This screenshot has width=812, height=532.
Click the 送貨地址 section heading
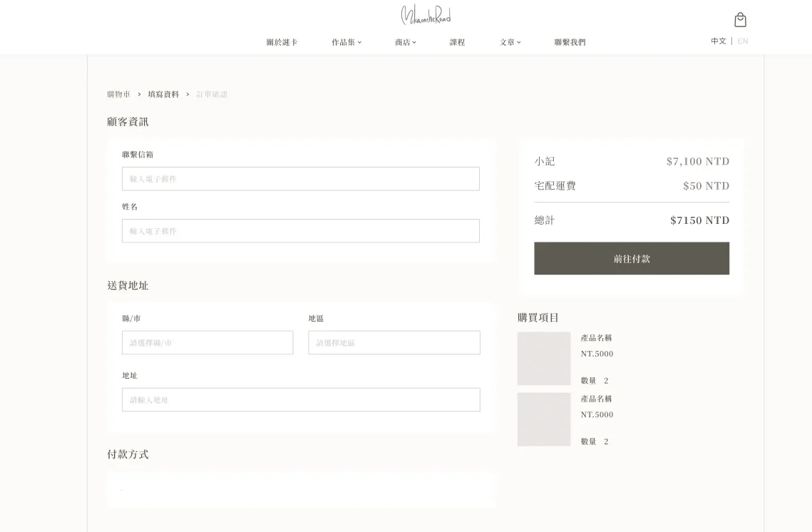click(128, 285)
